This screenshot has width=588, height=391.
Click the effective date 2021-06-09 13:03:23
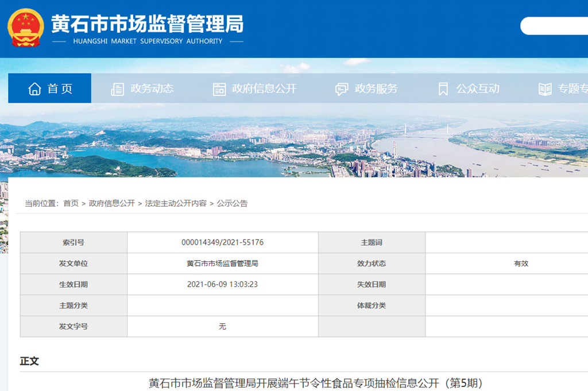222,284
